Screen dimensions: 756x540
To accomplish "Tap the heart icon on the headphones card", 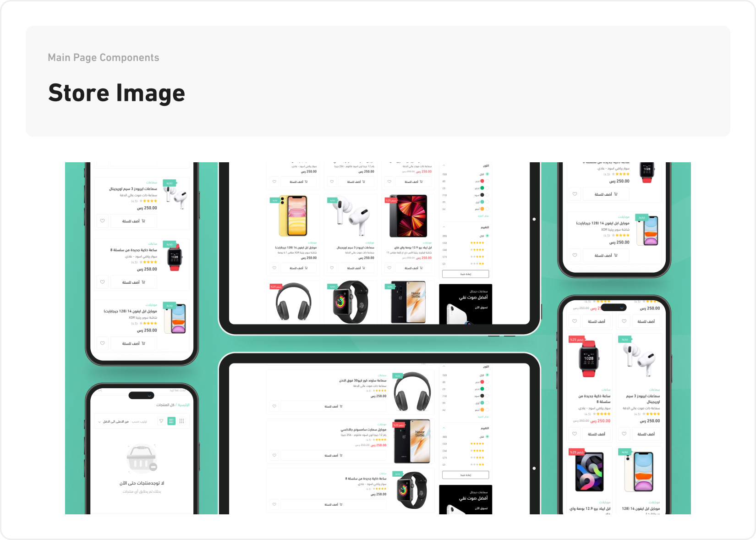I will 274,406.
